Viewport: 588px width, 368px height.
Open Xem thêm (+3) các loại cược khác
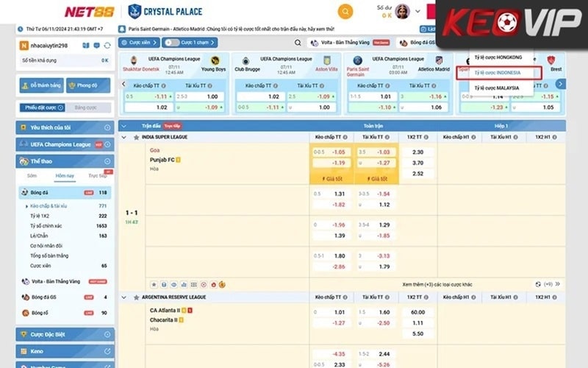coord(437,285)
